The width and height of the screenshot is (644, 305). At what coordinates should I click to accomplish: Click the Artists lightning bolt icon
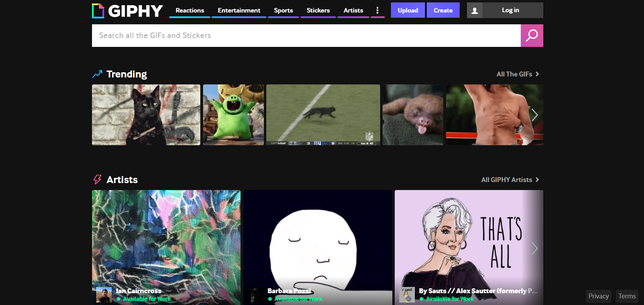pyautogui.click(x=97, y=180)
